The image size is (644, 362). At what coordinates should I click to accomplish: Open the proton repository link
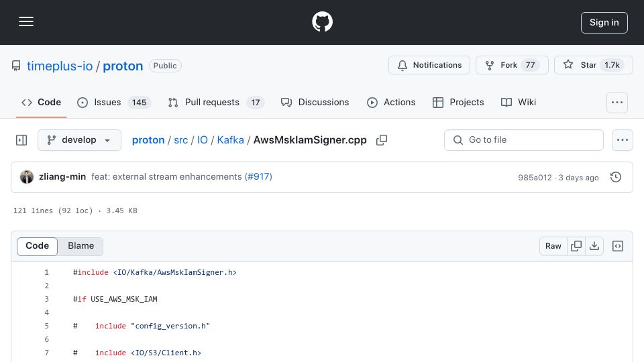[x=123, y=66]
